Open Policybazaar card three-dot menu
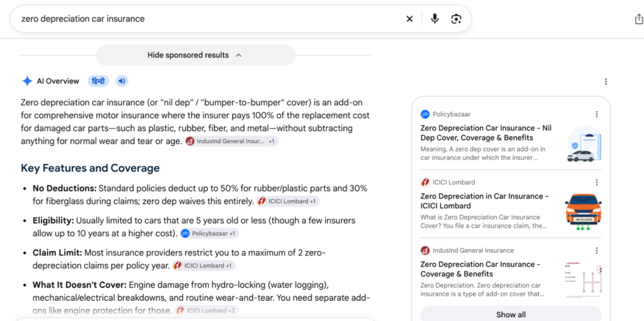 (596, 115)
